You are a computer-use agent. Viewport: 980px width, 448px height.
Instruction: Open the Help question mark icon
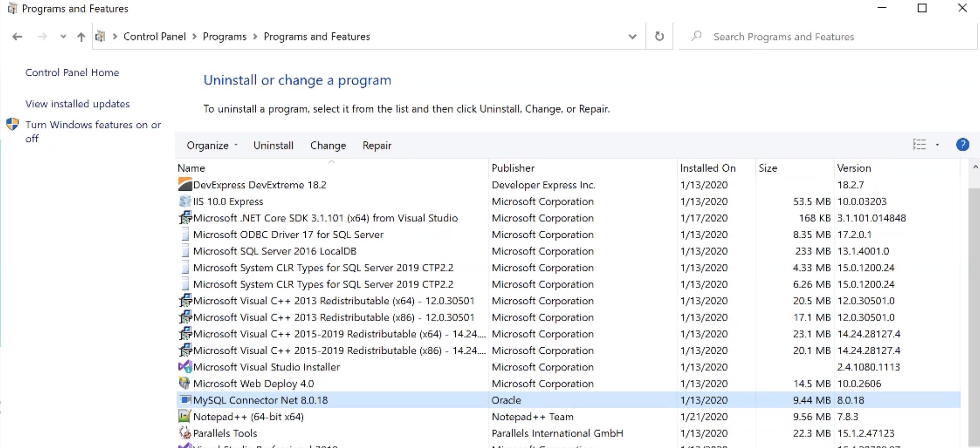[962, 144]
